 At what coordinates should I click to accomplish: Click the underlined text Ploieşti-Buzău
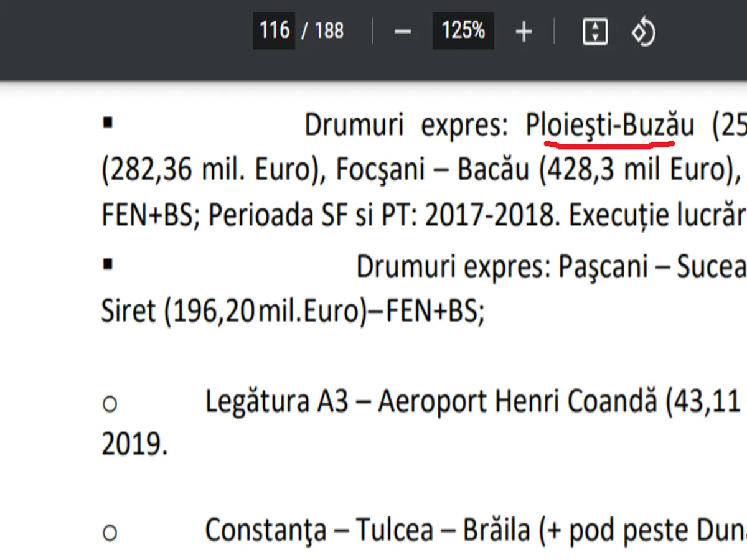pyautogui.click(x=609, y=126)
